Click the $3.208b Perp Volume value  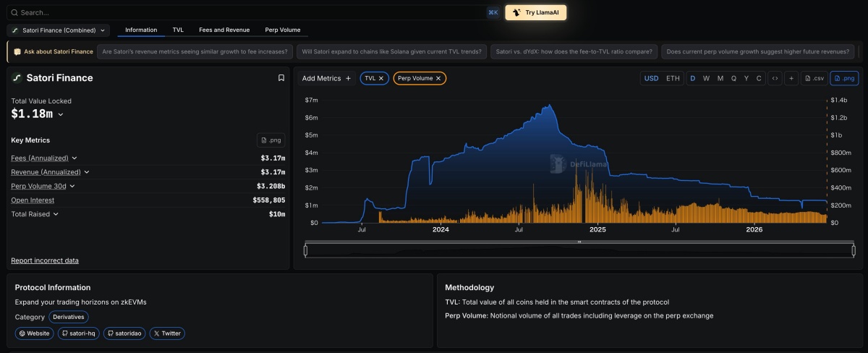[x=273, y=186]
